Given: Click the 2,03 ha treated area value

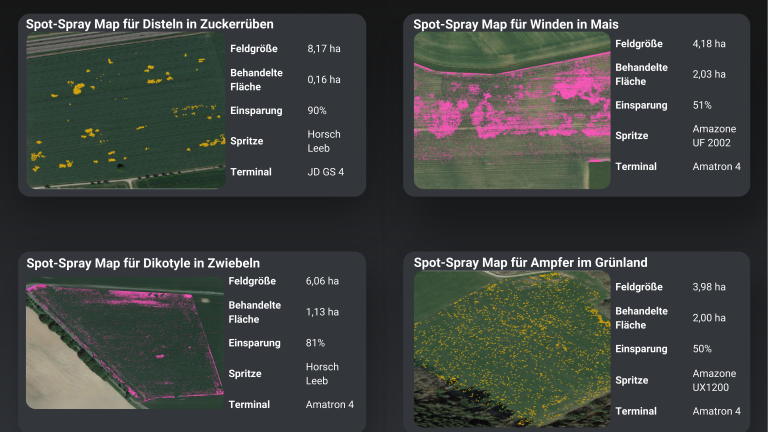Looking at the screenshot, I should click(709, 74).
